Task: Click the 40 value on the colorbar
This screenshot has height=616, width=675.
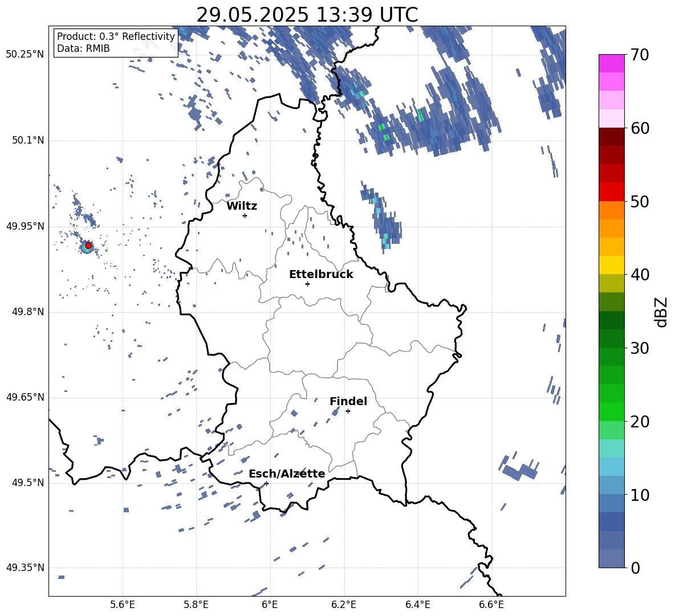Action: (640, 275)
